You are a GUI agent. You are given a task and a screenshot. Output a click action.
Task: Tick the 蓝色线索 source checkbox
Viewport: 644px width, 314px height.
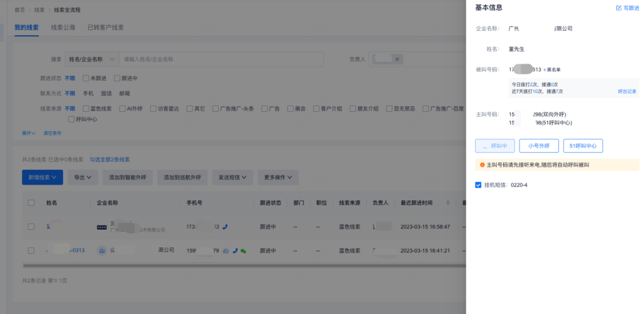pos(86,109)
